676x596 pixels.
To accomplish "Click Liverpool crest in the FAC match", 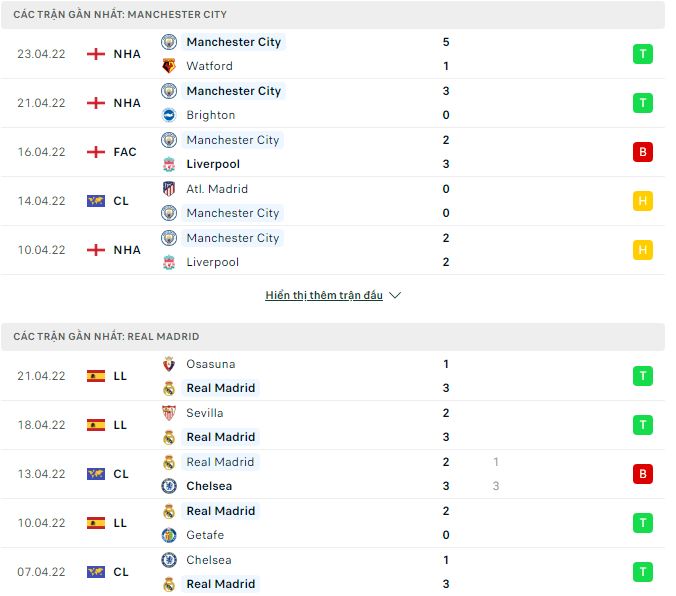I will click(x=169, y=164).
